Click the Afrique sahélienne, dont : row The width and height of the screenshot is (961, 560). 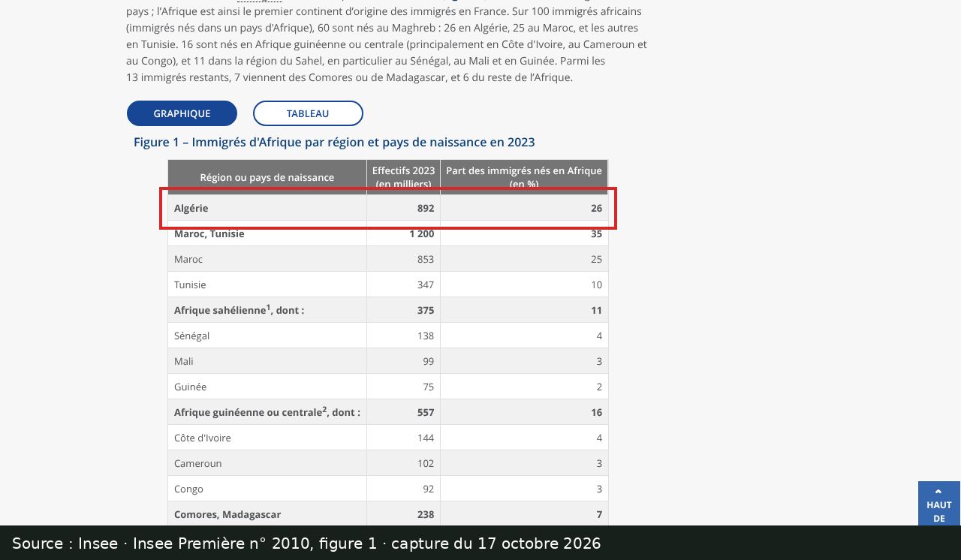387,310
